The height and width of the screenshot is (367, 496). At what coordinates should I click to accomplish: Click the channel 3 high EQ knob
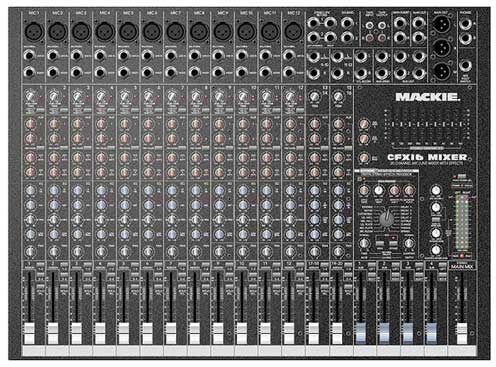[x=77, y=191]
